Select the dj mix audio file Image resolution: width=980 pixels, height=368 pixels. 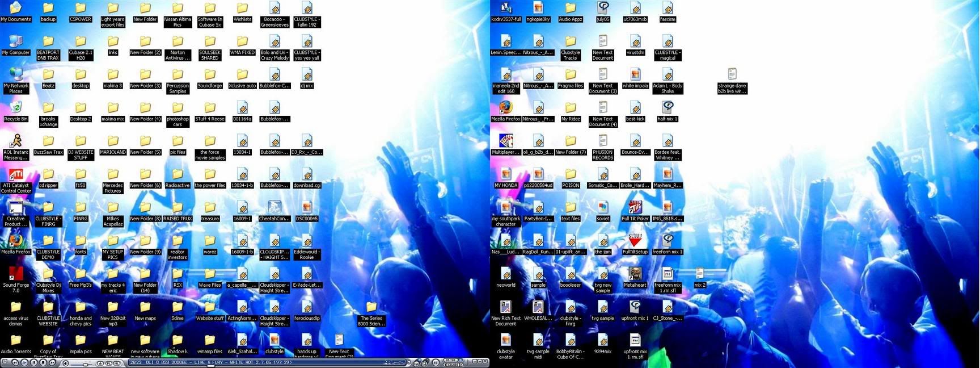(307, 78)
